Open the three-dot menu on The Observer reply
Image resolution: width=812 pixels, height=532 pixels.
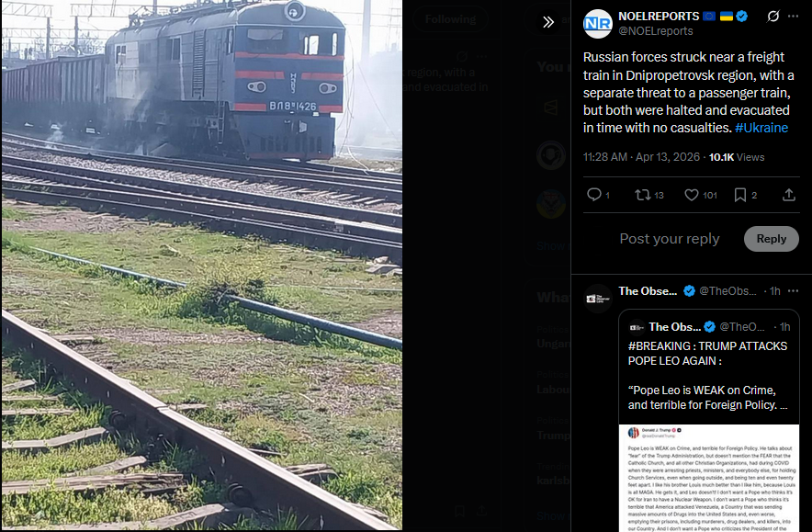(x=793, y=291)
